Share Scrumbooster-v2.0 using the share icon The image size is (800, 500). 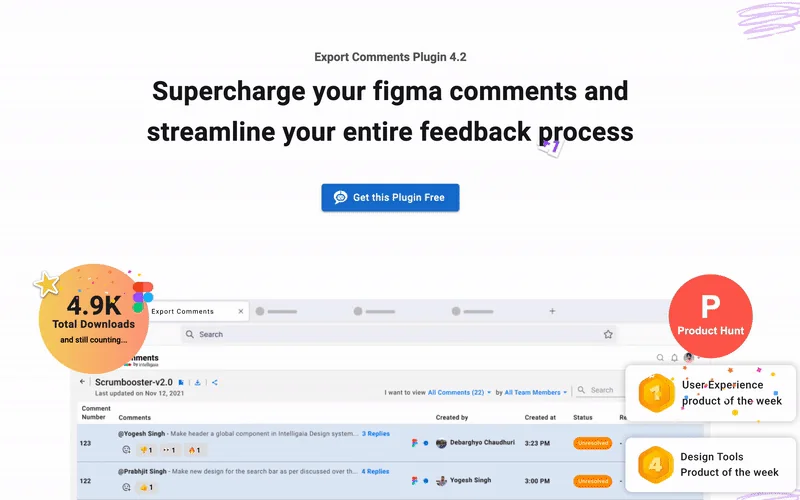215,382
